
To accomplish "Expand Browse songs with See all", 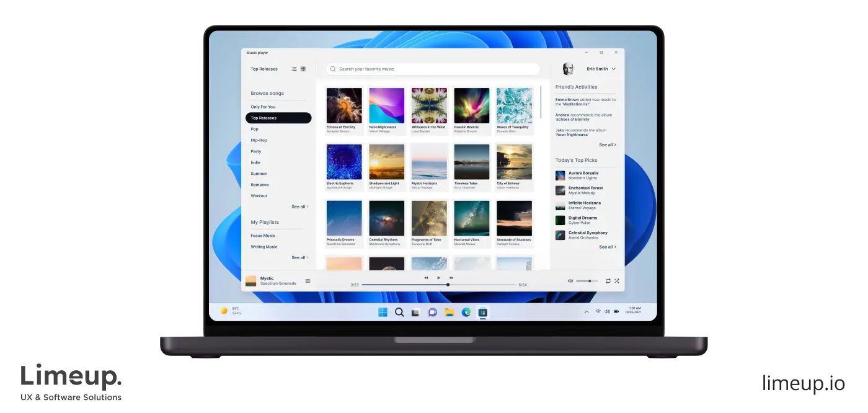I will pyautogui.click(x=299, y=206).
